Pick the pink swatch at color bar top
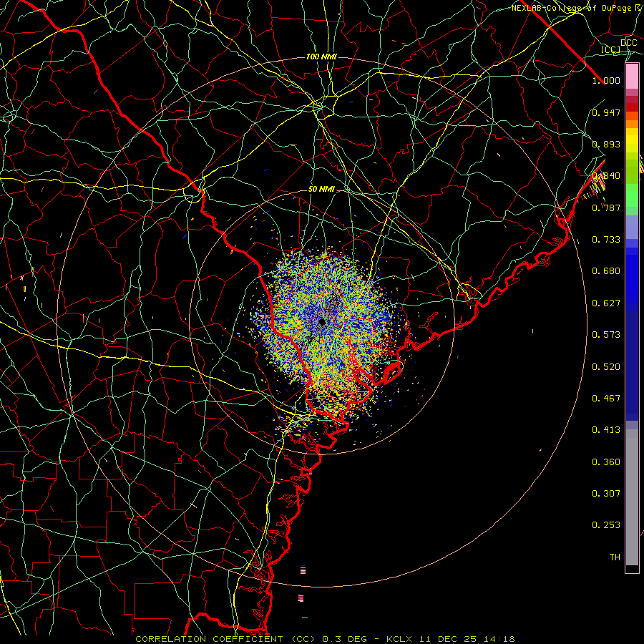 [x=632, y=77]
